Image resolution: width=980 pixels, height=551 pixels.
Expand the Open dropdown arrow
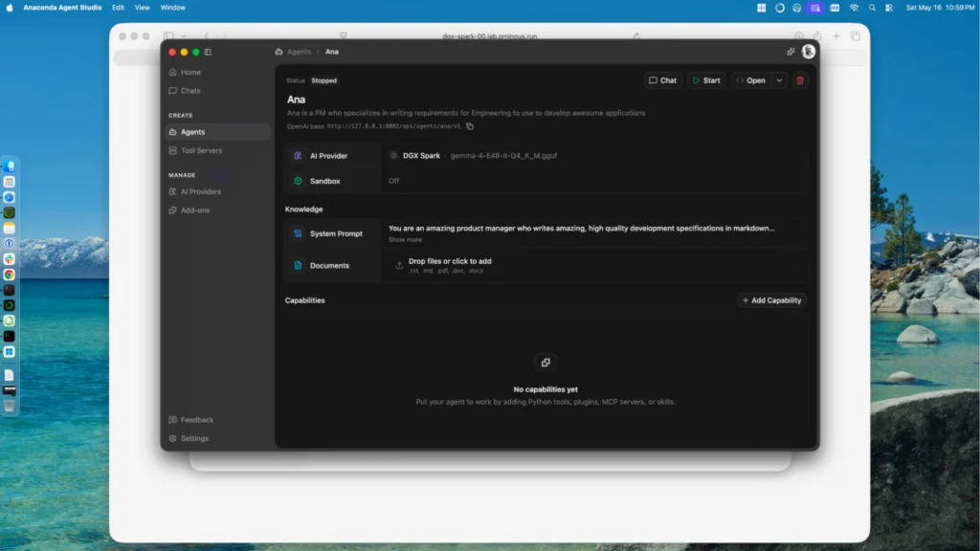tap(779, 80)
